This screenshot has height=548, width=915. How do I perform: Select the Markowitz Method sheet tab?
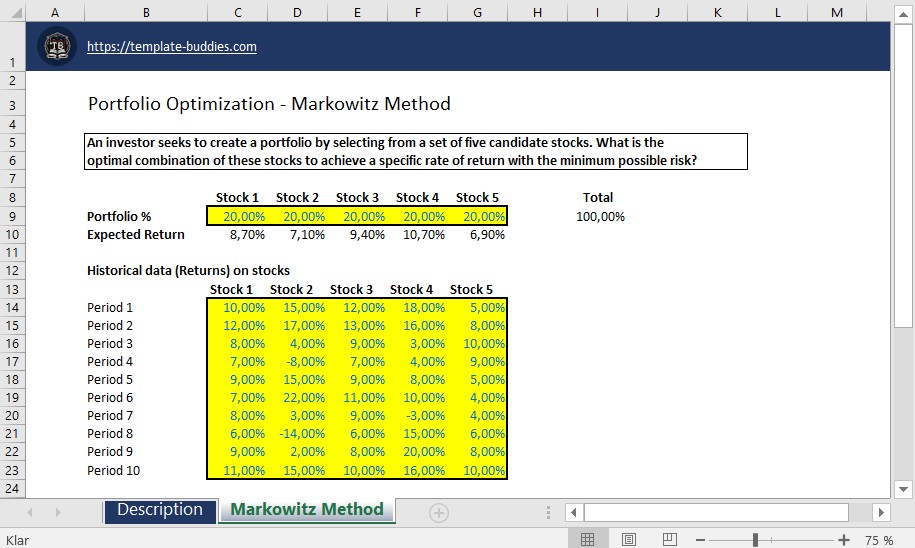[307, 510]
